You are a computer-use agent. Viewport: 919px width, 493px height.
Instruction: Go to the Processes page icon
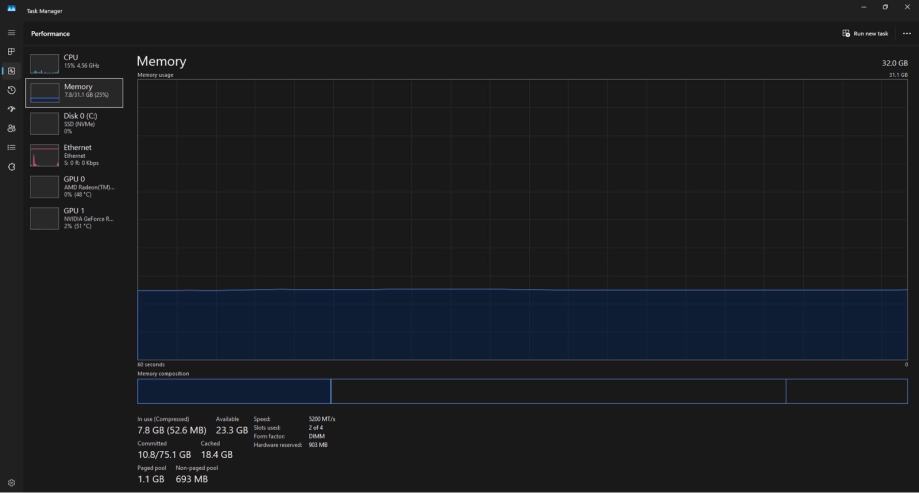point(11,52)
